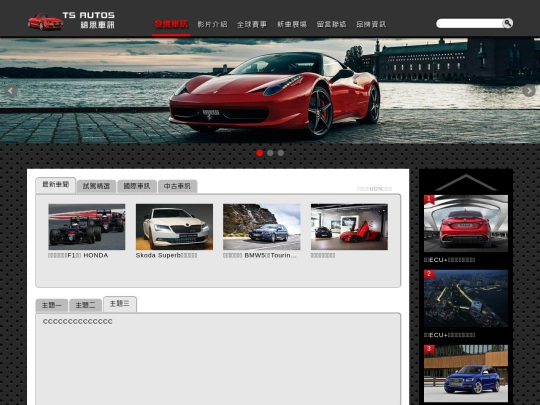540x405 pixels.
Task: Open sidebar rank 2 night aerial thumbnail
Action: tap(466, 299)
